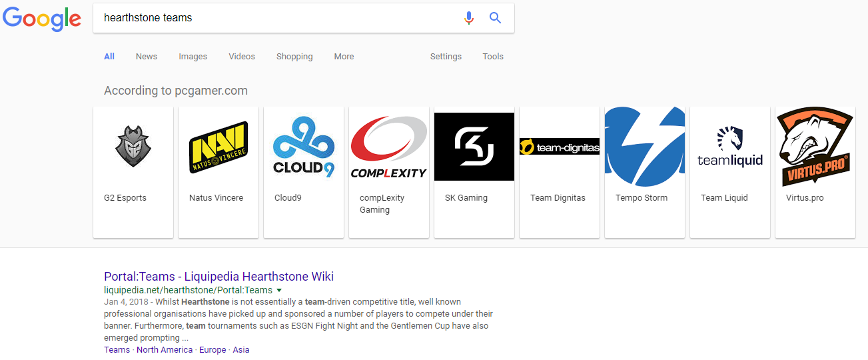
Task: Expand the liquipedia.net URL dropdown arrow
Action: coord(279,291)
